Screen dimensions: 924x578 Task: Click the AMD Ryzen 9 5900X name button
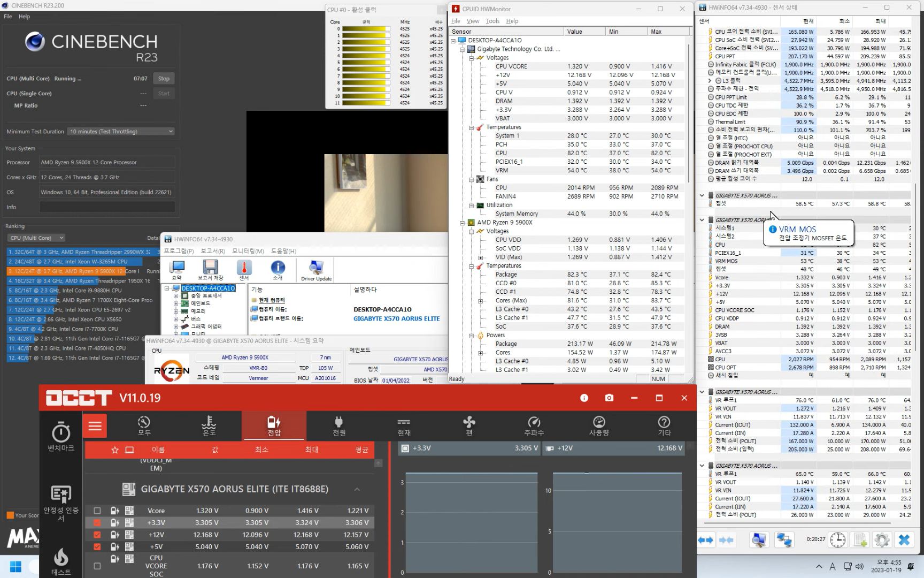click(x=245, y=358)
